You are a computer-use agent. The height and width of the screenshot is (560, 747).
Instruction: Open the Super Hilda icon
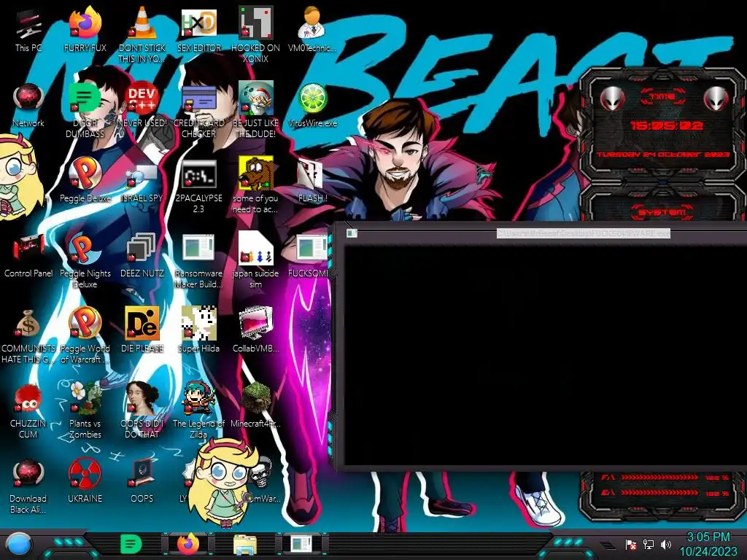point(198,330)
